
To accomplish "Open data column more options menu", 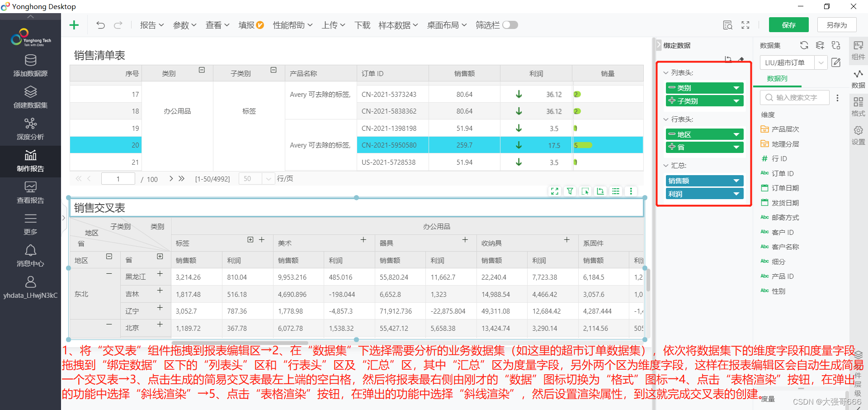I will [x=837, y=98].
